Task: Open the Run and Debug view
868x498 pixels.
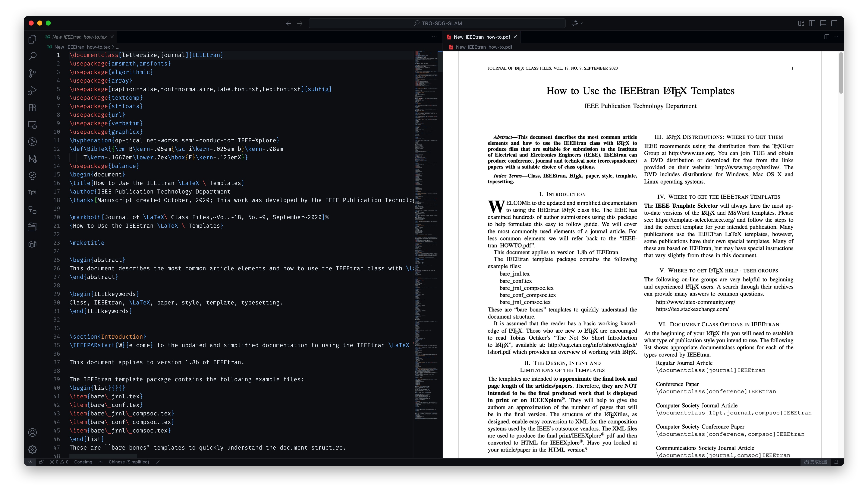Action: (32, 90)
